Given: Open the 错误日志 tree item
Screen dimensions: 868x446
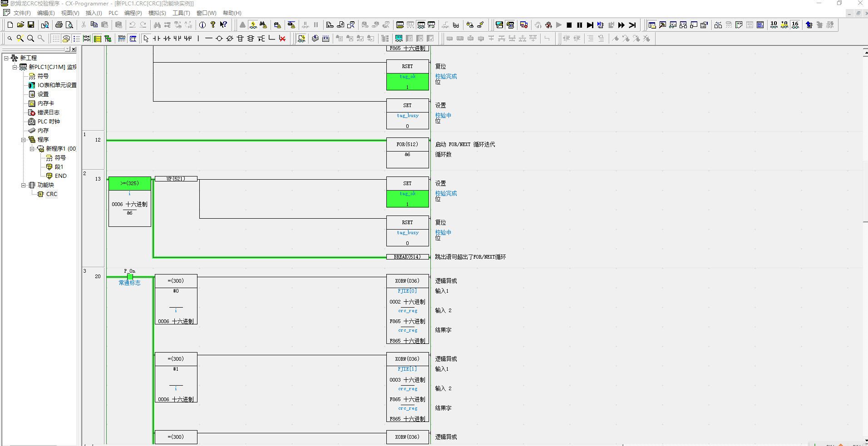Looking at the screenshot, I should click(x=48, y=113).
